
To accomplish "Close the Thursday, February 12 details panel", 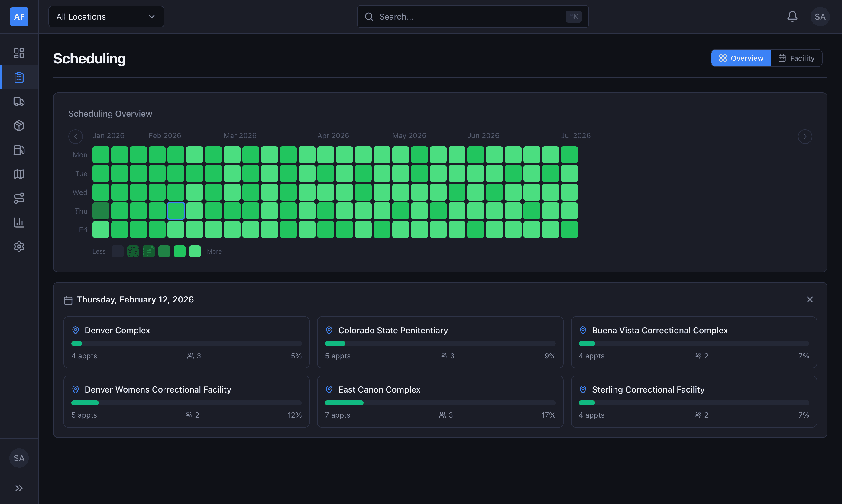I will (x=810, y=299).
